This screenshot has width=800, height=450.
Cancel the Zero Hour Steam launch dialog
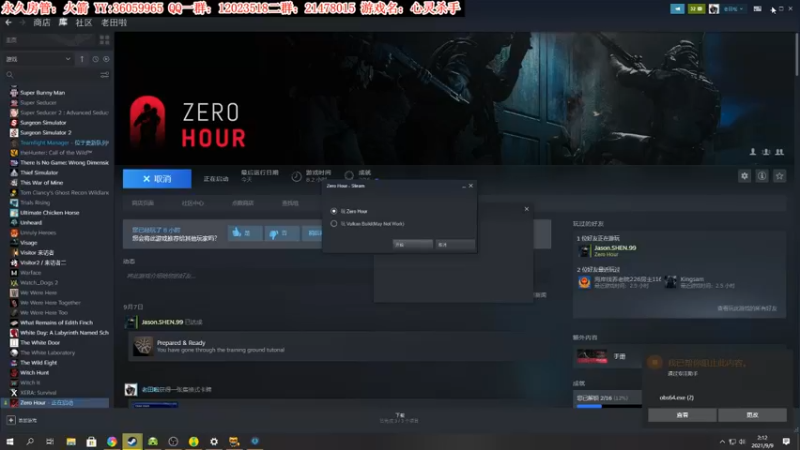point(455,244)
